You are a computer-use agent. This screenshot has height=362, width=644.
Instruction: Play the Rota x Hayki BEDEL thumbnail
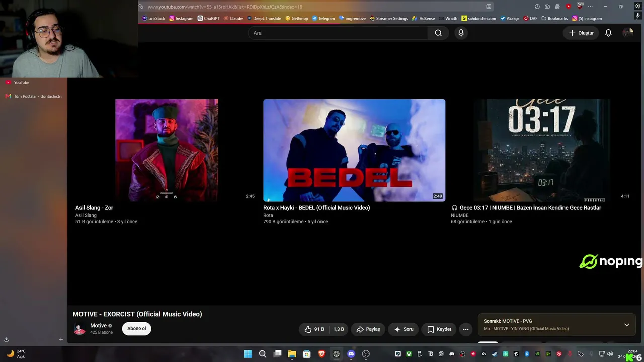tap(354, 150)
